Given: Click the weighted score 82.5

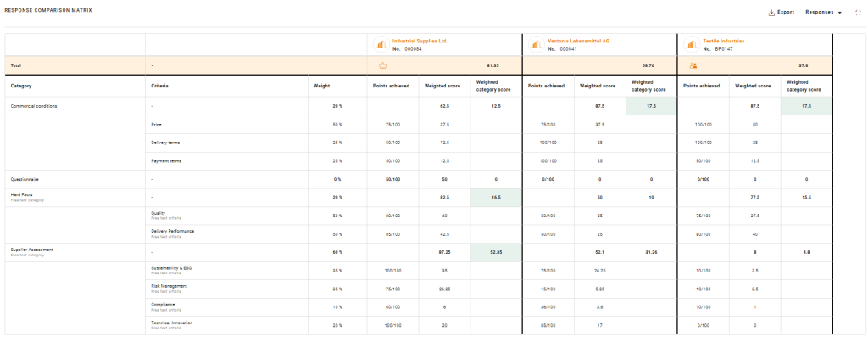Looking at the screenshot, I should click(444, 197).
